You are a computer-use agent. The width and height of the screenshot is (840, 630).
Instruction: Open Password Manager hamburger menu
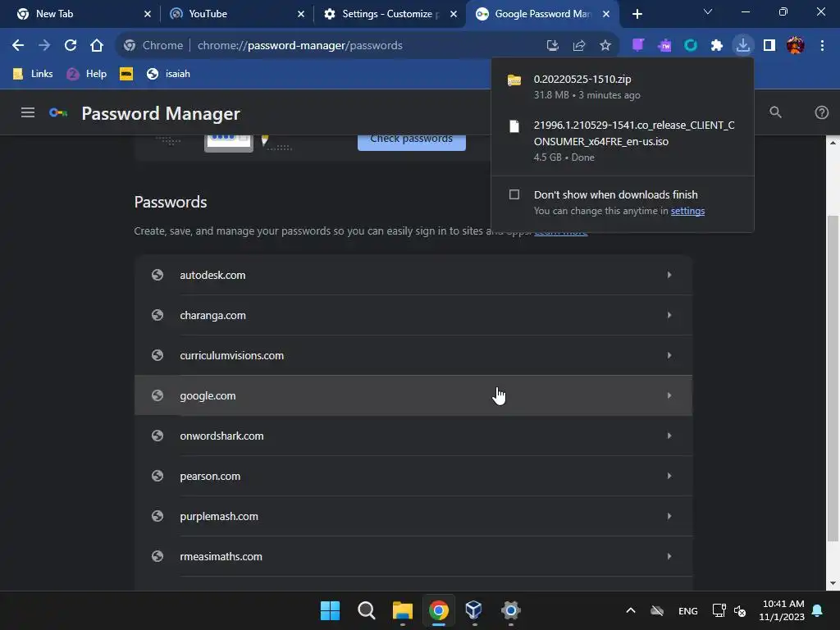pos(28,112)
